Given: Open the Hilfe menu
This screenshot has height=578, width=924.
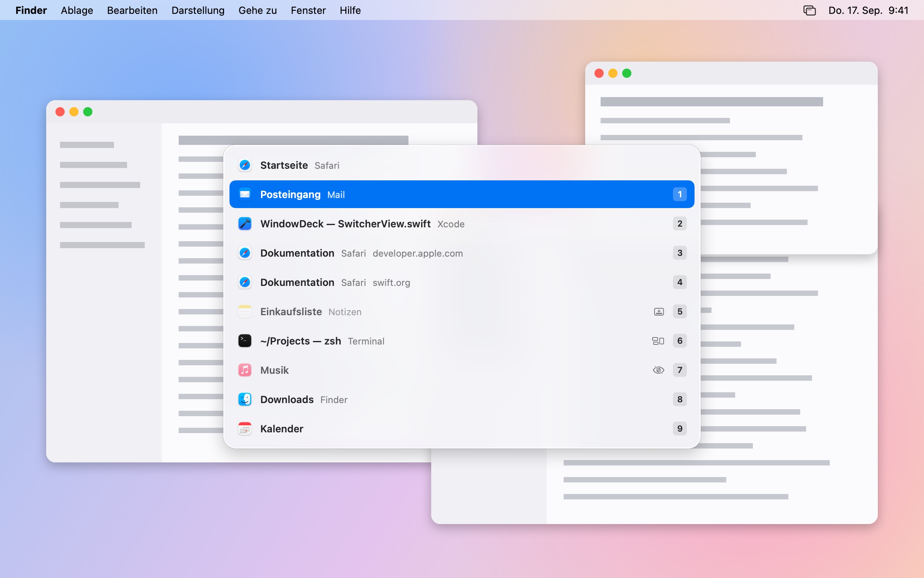Looking at the screenshot, I should 350,10.
